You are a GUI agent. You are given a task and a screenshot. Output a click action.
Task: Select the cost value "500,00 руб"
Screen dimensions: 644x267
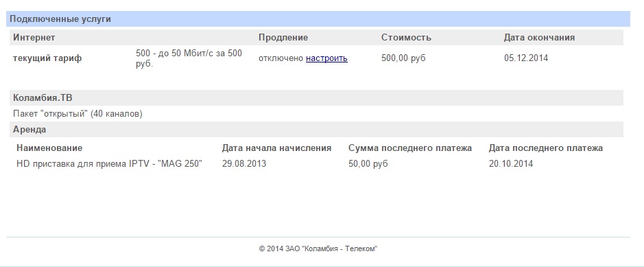pos(403,58)
